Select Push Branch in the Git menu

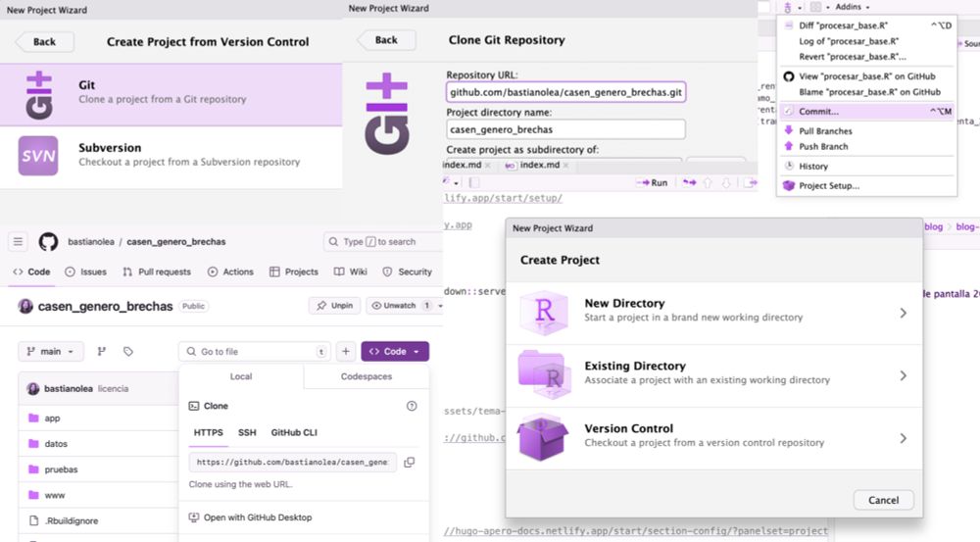pos(867,146)
